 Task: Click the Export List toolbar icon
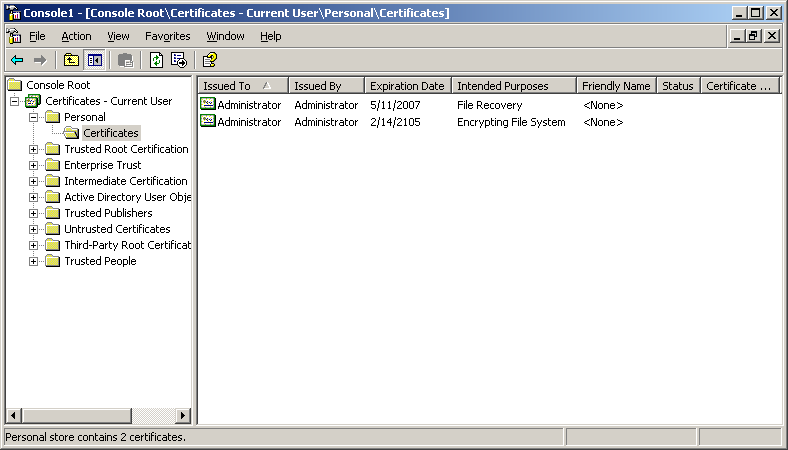(x=179, y=60)
